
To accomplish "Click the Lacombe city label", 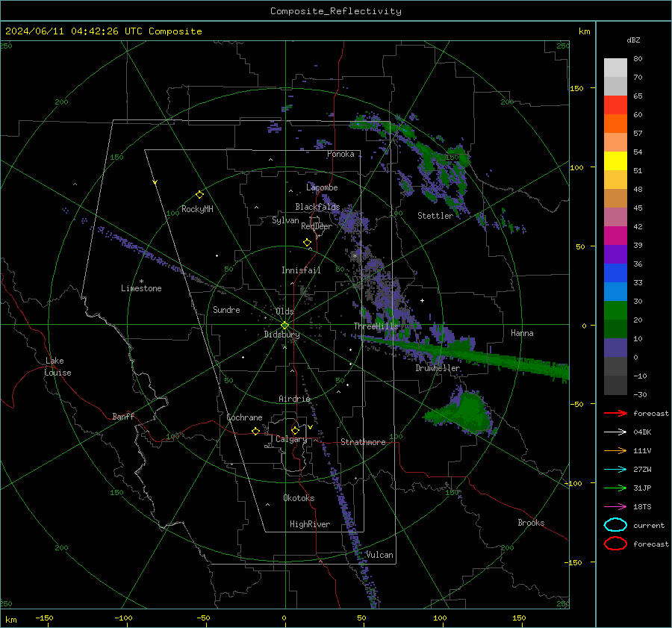I will [x=322, y=187].
